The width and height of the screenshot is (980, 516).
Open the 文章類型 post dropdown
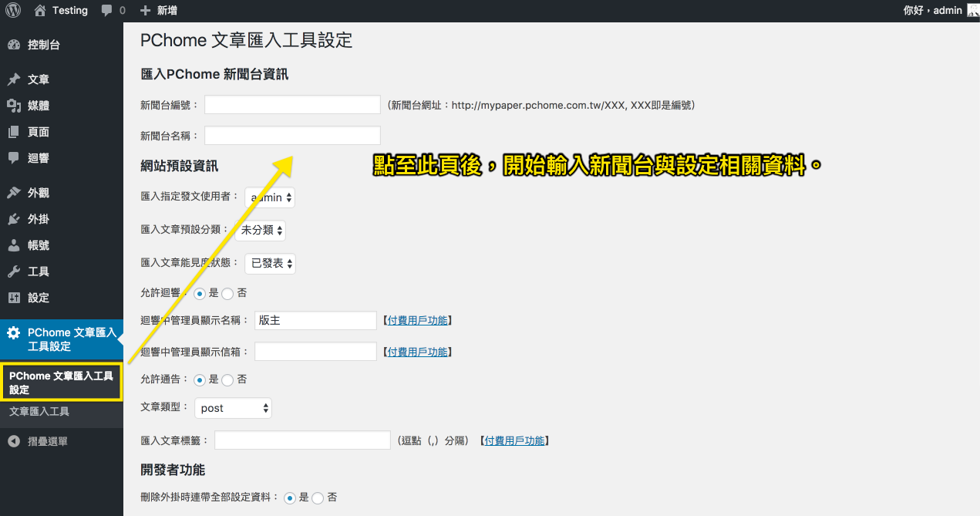(233, 408)
